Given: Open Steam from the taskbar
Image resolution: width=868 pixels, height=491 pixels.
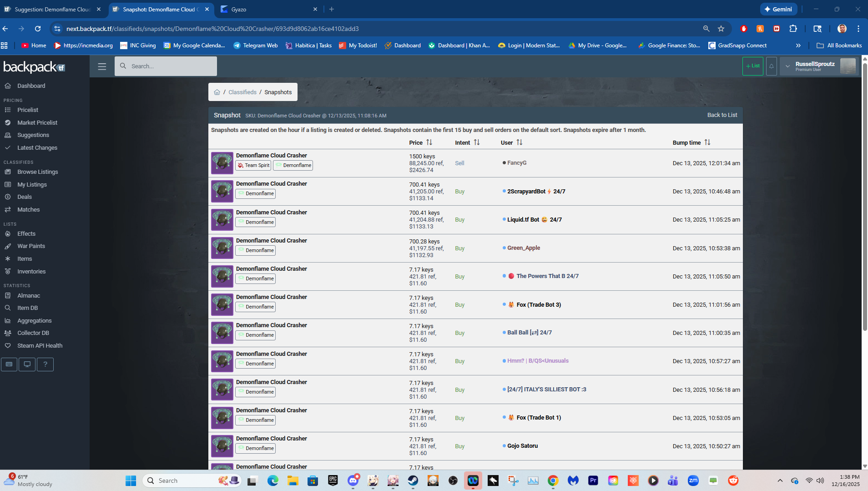Looking at the screenshot, I should 413,481.
